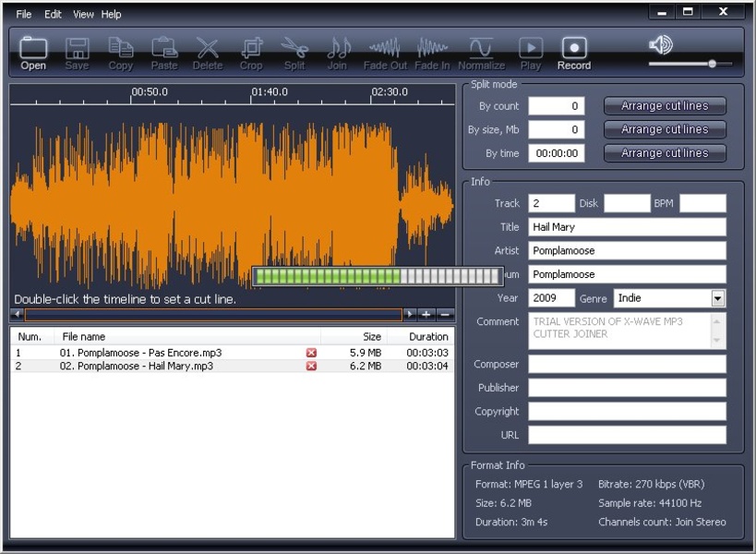Click Arrange cut lines for By count
The image size is (756, 554).
(665, 106)
